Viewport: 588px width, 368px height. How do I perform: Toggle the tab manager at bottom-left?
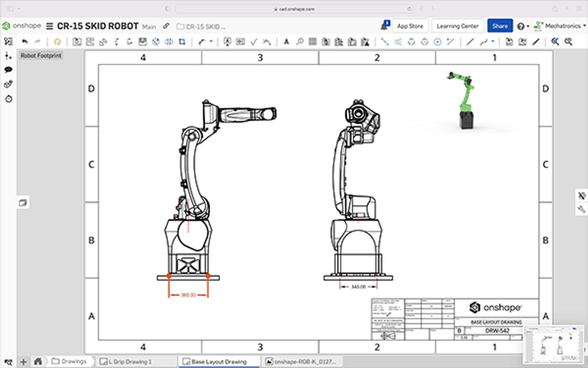click(8, 362)
